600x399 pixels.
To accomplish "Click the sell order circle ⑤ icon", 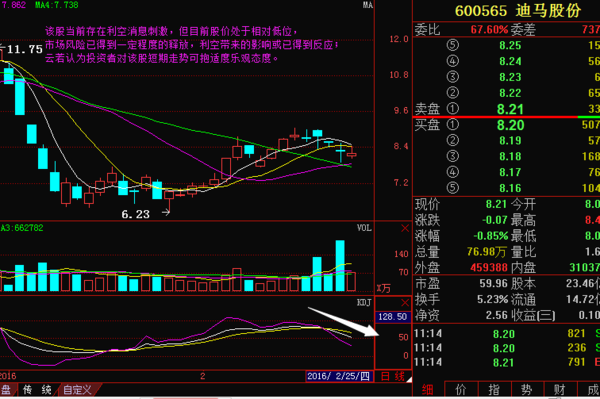I will pyautogui.click(x=452, y=45).
